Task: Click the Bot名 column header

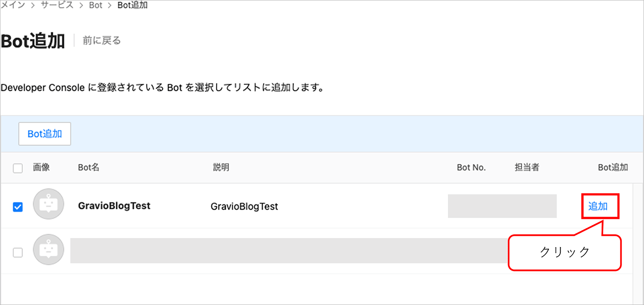Action: 89,167
